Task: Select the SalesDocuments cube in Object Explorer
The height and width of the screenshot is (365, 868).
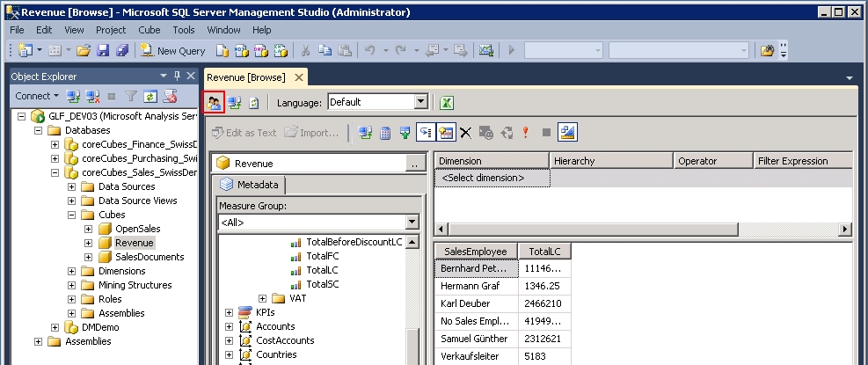Action: pos(150,257)
